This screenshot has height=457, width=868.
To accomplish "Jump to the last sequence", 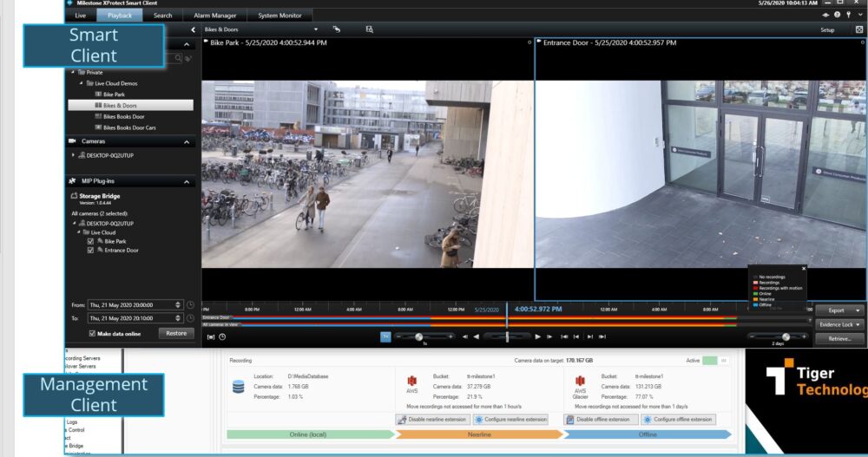I will [602, 336].
